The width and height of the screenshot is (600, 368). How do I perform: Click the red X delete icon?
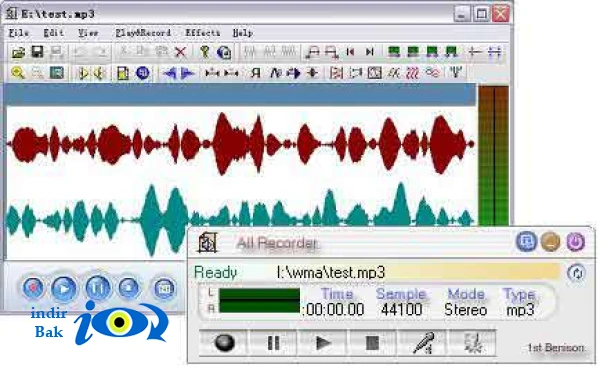point(180,52)
